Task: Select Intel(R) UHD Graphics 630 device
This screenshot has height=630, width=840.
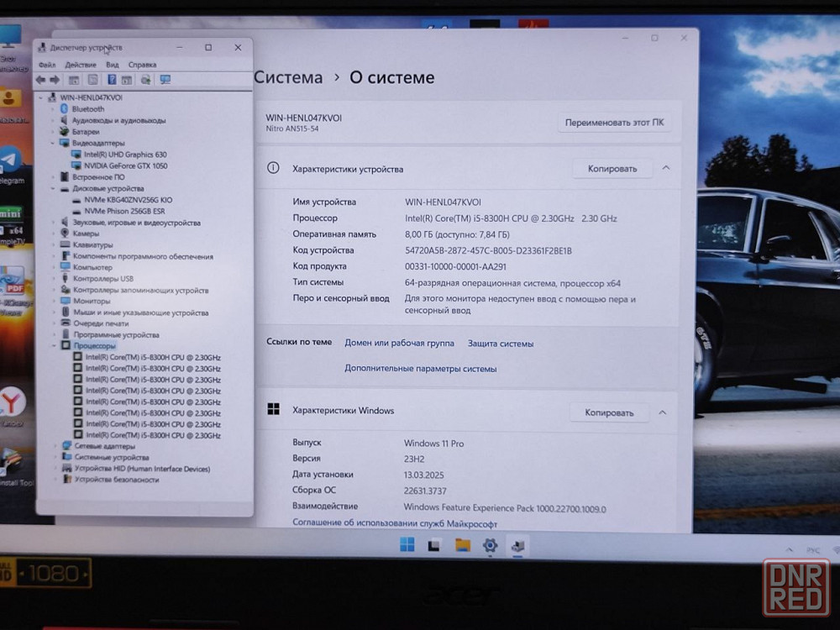Action: pos(125,155)
